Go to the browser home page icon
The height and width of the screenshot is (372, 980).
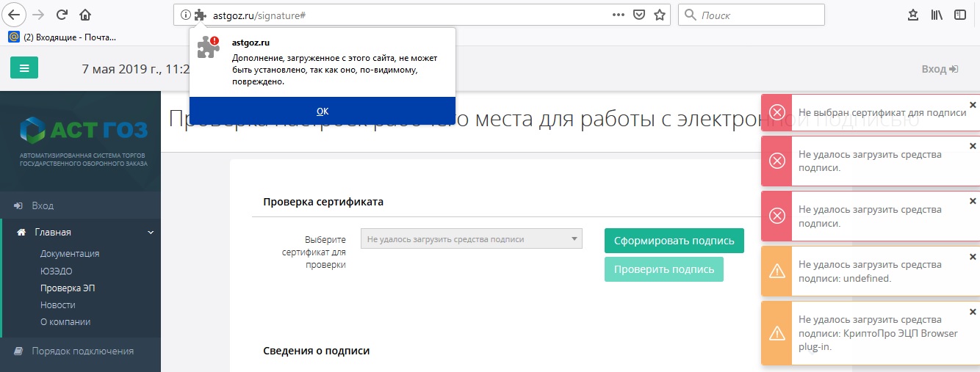click(x=85, y=15)
